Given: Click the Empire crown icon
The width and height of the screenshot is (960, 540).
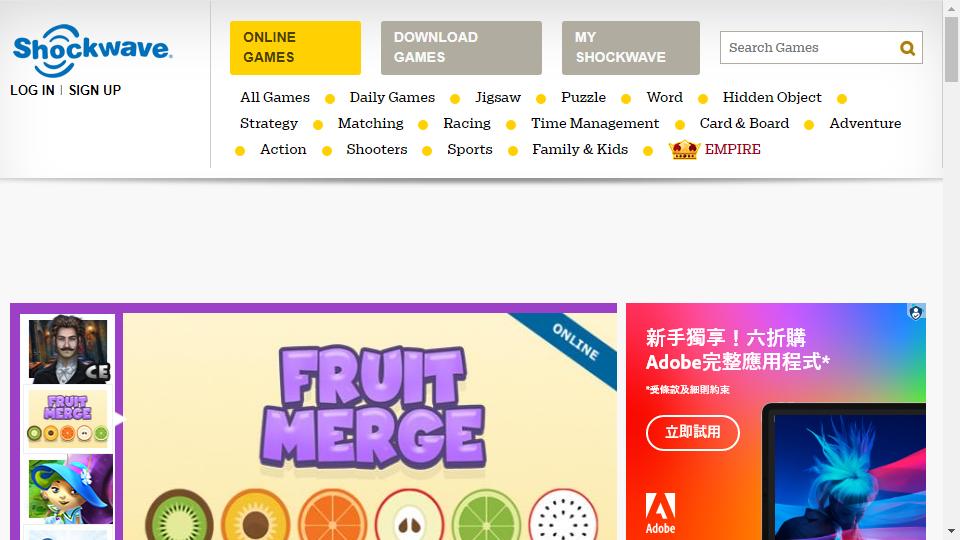Looking at the screenshot, I should pyautogui.click(x=684, y=149).
